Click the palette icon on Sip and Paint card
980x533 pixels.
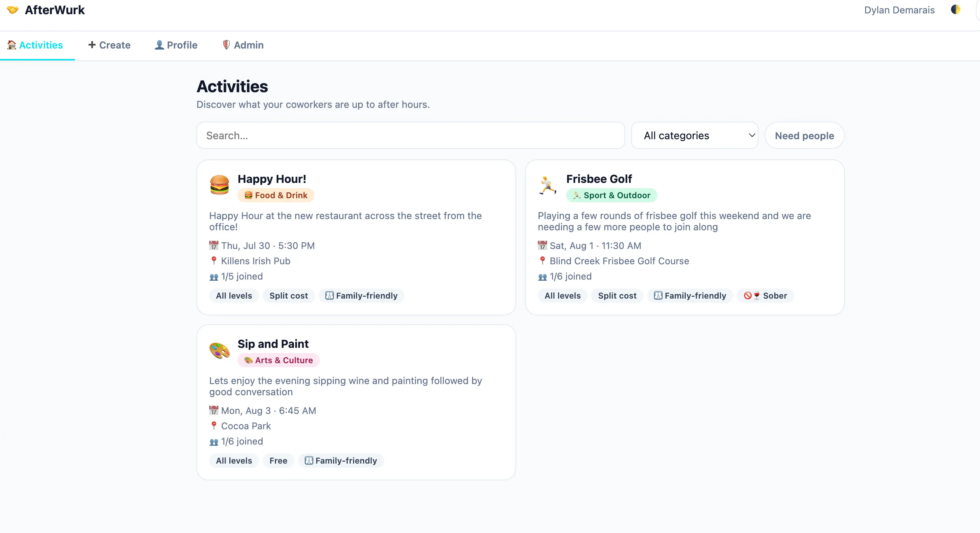(x=220, y=350)
